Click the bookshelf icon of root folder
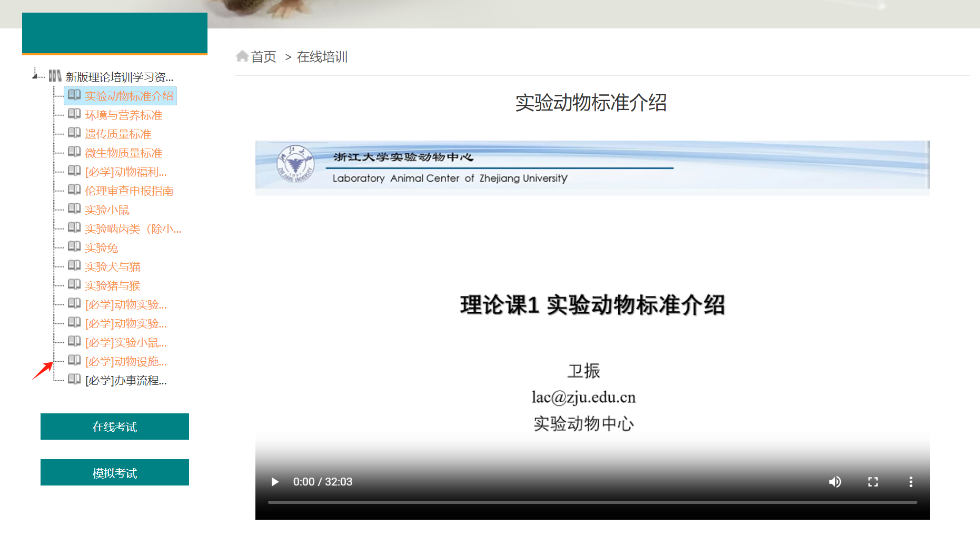 (x=55, y=76)
